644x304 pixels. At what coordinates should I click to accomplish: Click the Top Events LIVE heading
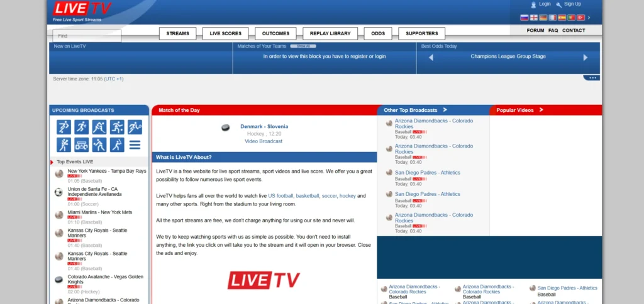point(75,162)
